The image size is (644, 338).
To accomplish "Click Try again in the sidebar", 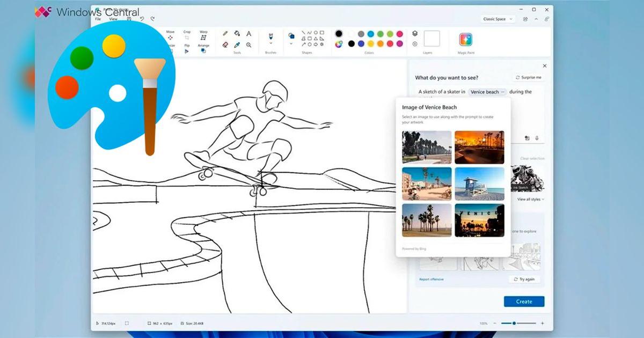I will point(523,279).
